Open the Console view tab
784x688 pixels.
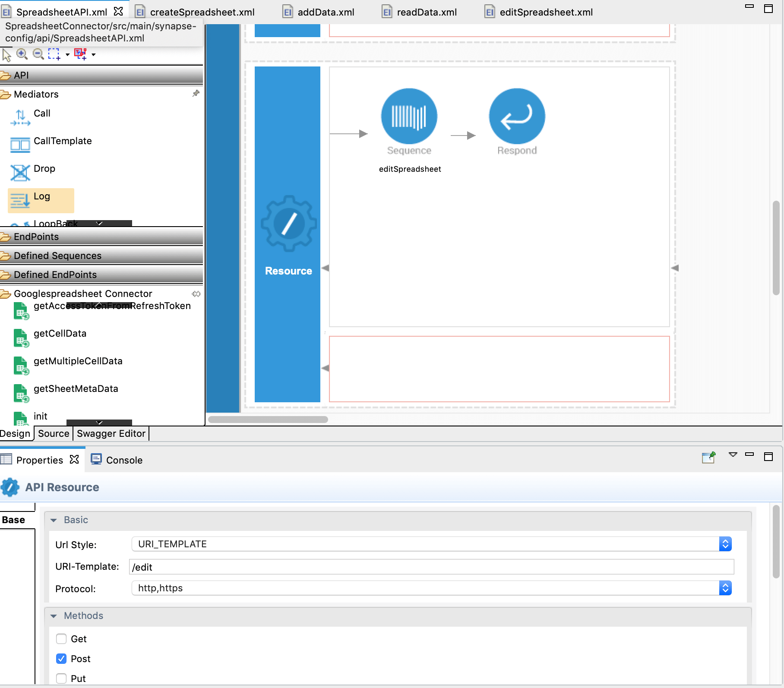tap(124, 460)
